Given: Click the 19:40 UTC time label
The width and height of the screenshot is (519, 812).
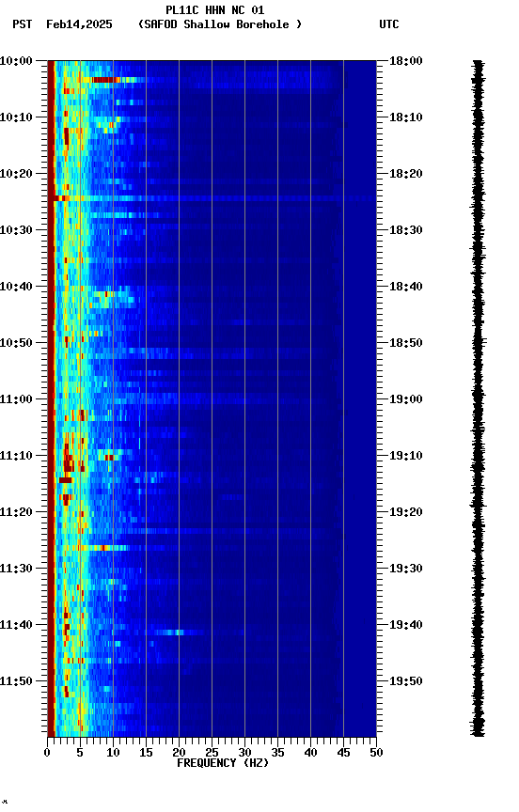Looking at the screenshot, I should coord(406,626).
